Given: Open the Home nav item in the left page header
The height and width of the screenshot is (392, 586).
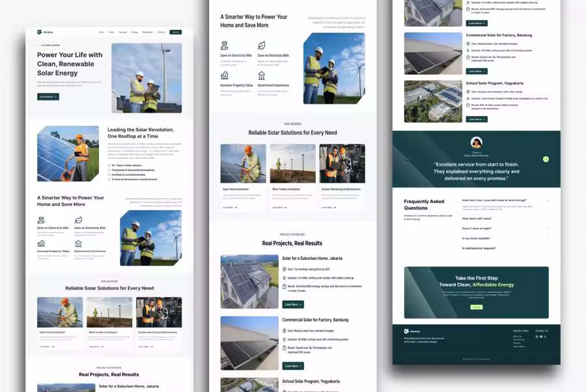Looking at the screenshot, I should tap(102, 32).
